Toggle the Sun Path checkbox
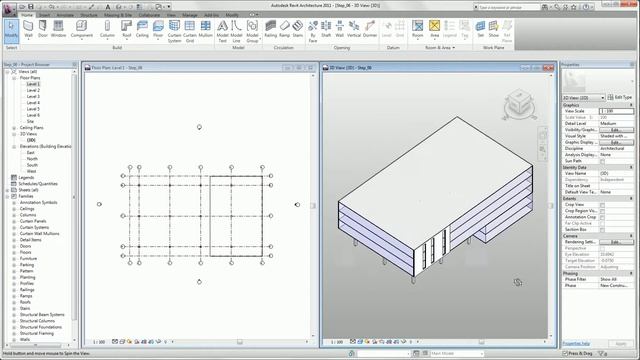This screenshot has width=640, height=360. (x=602, y=162)
